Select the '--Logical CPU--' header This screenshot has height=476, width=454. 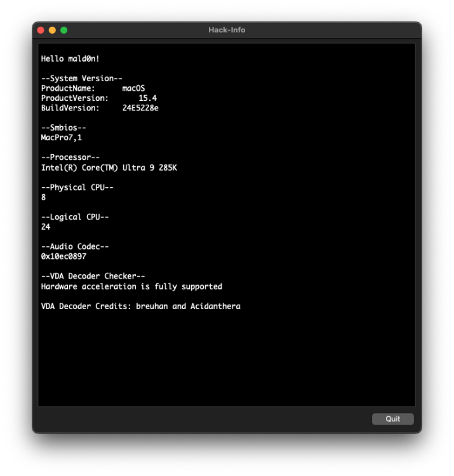point(75,217)
